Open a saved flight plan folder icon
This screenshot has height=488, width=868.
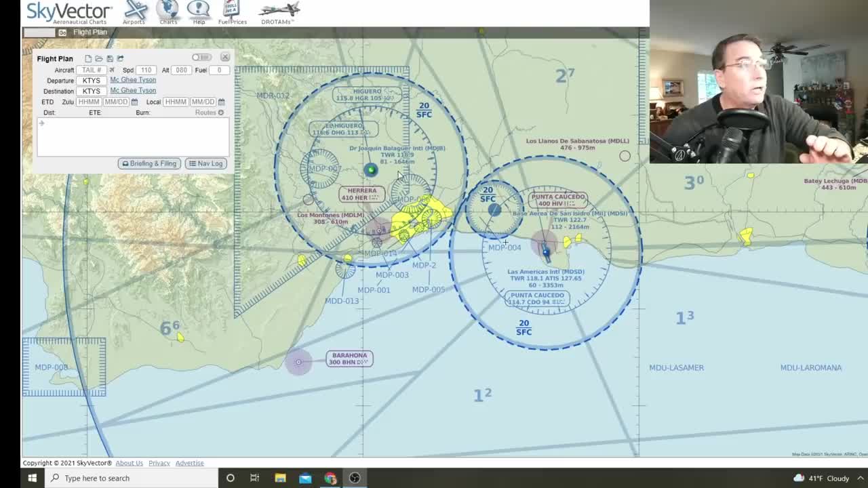(99, 59)
